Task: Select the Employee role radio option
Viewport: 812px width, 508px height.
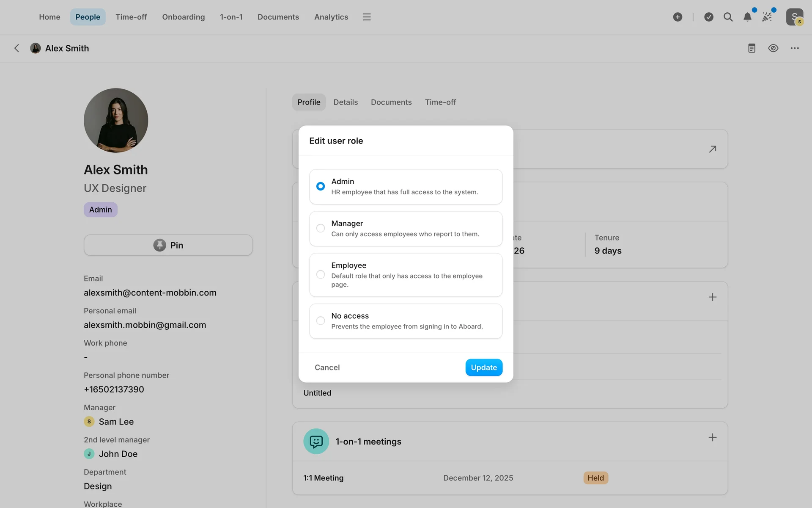Action: (321, 275)
